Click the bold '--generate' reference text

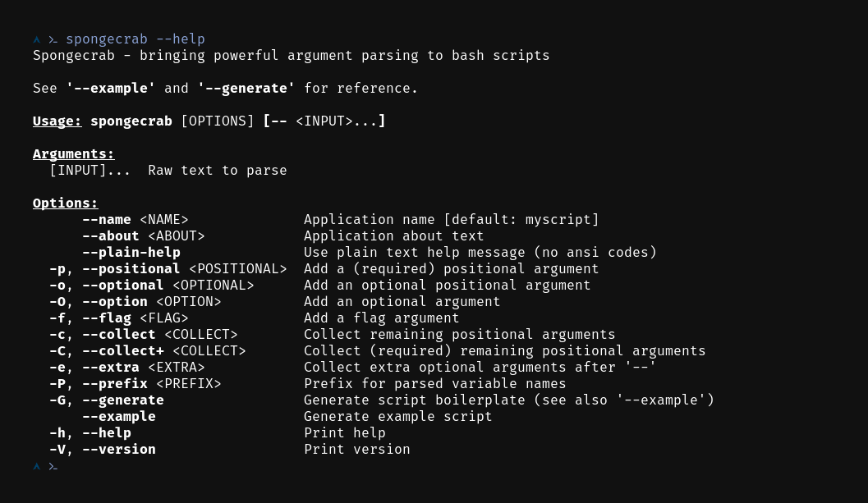tap(246, 89)
